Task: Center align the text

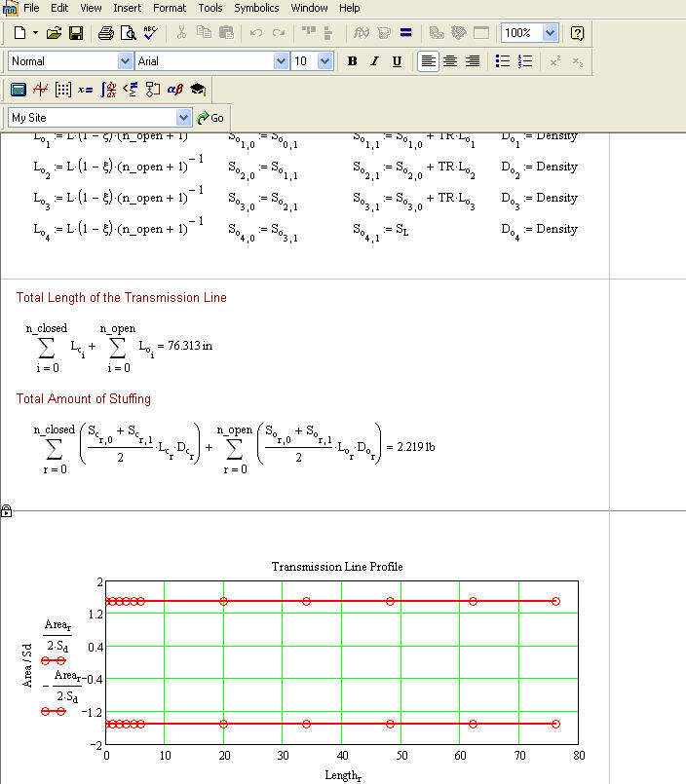Action: point(450,61)
